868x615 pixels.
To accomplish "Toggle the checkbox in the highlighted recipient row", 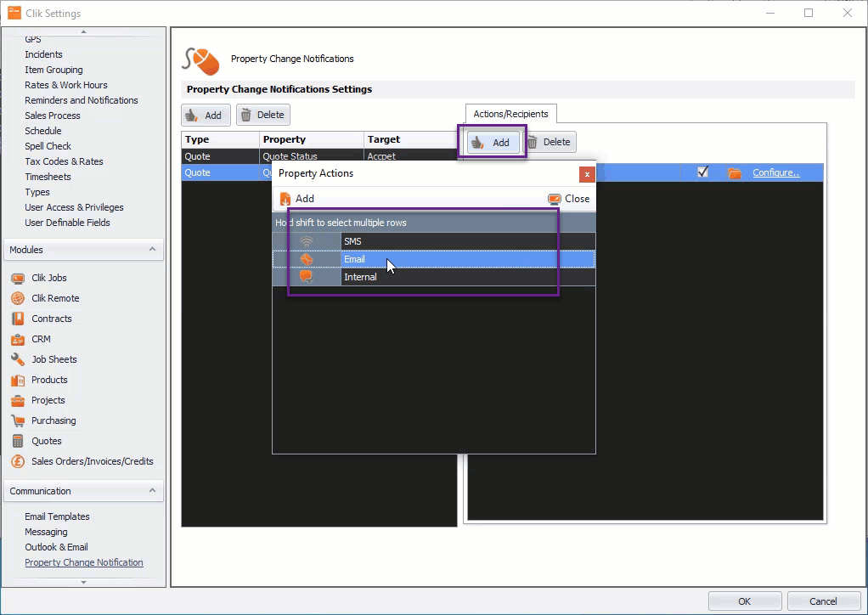I will (x=703, y=172).
